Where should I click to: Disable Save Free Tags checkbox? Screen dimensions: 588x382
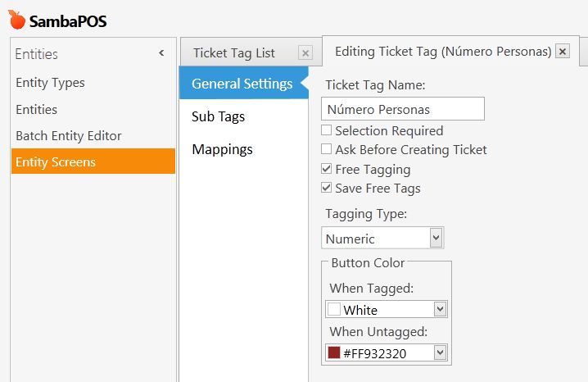pyautogui.click(x=326, y=187)
